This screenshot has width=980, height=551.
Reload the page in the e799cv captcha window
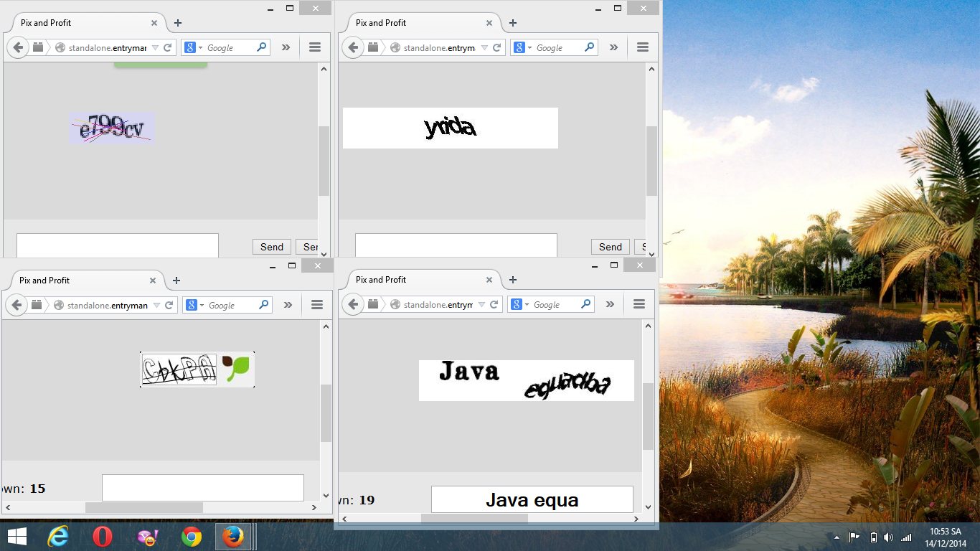click(168, 48)
